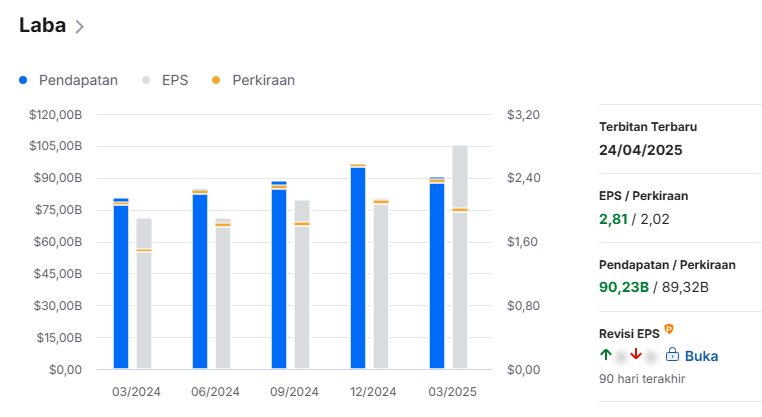The image size is (762, 417).
Task: Click the 24/04/2025 release date
Action: click(641, 150)
